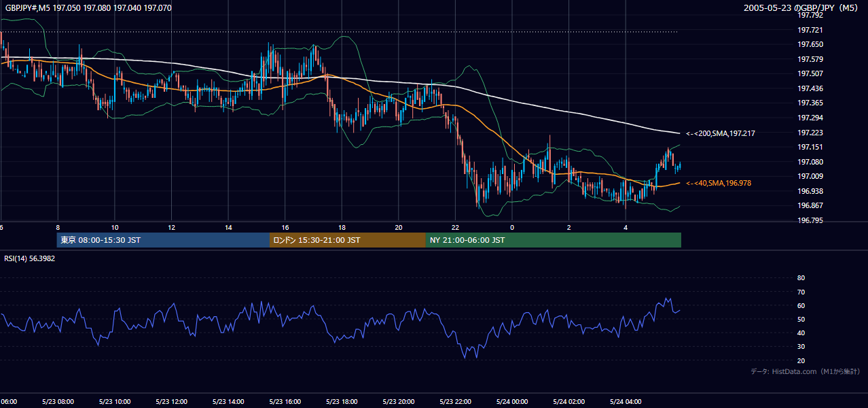Select the 東京 08:00-15:30 JST session bar
Screen dimensions: 868x408
(x=163, y=240)
